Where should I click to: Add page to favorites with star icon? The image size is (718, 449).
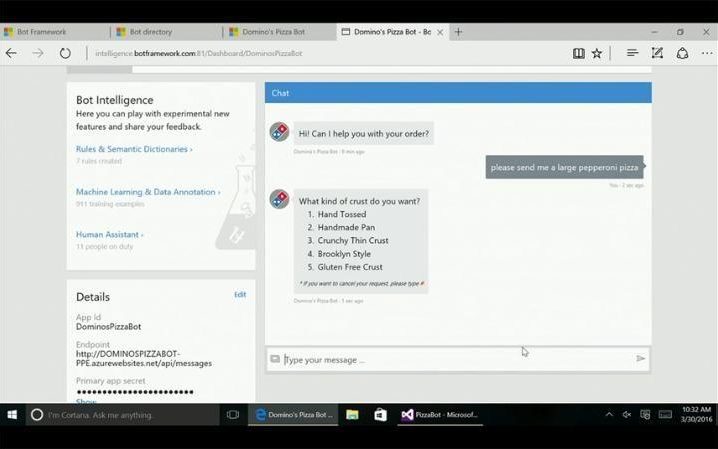click(x=597, y=53)
